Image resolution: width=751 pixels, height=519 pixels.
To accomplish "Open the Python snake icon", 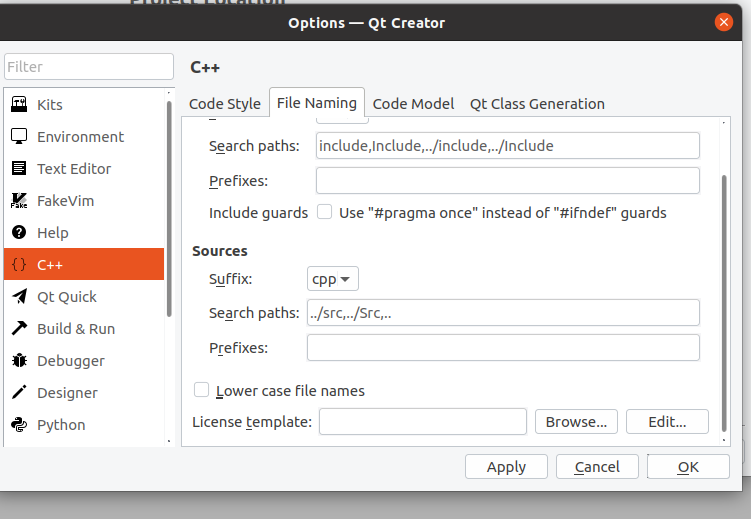I will pos(19,425).
